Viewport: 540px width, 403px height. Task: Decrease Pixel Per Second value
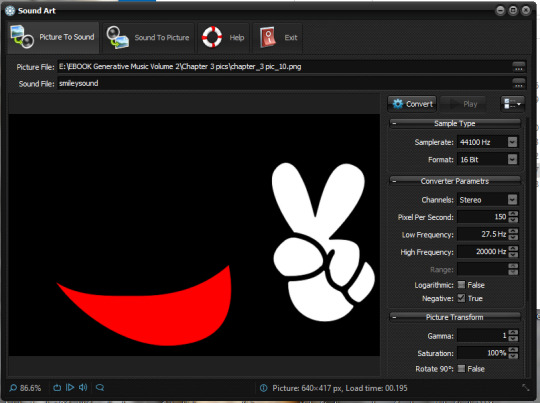513,220
